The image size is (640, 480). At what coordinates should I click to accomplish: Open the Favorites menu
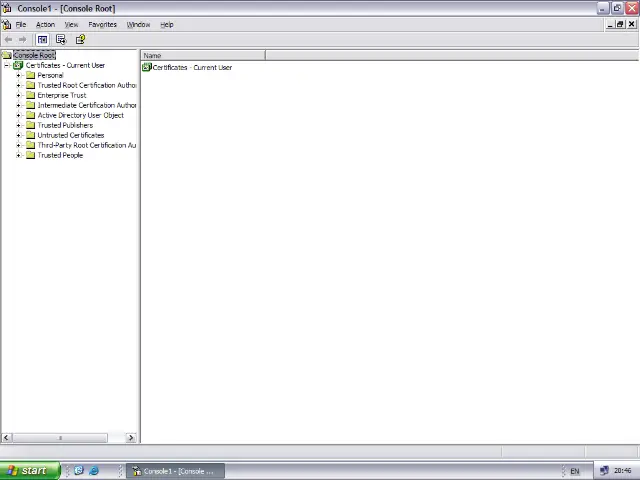pos(102,24)
